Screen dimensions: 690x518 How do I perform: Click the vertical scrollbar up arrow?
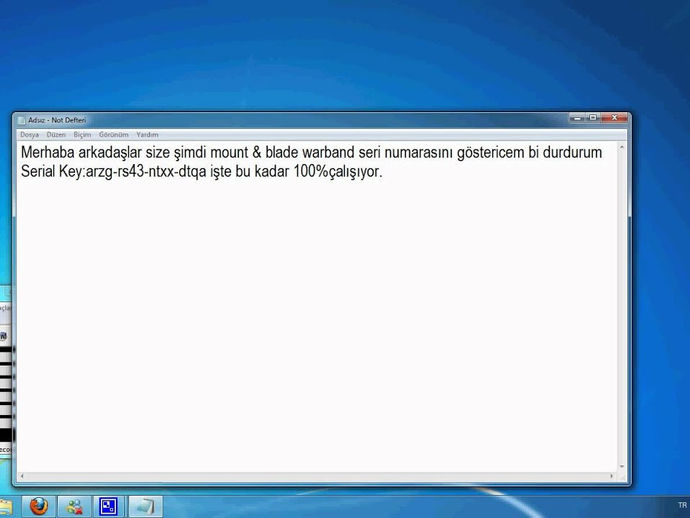point(622,147)
